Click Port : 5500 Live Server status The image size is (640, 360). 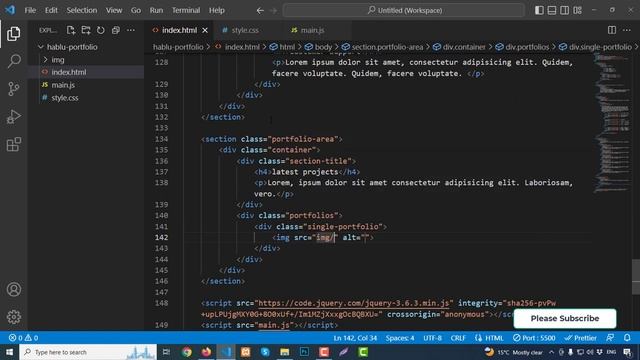pyautogui.click(x=534, y=338)
